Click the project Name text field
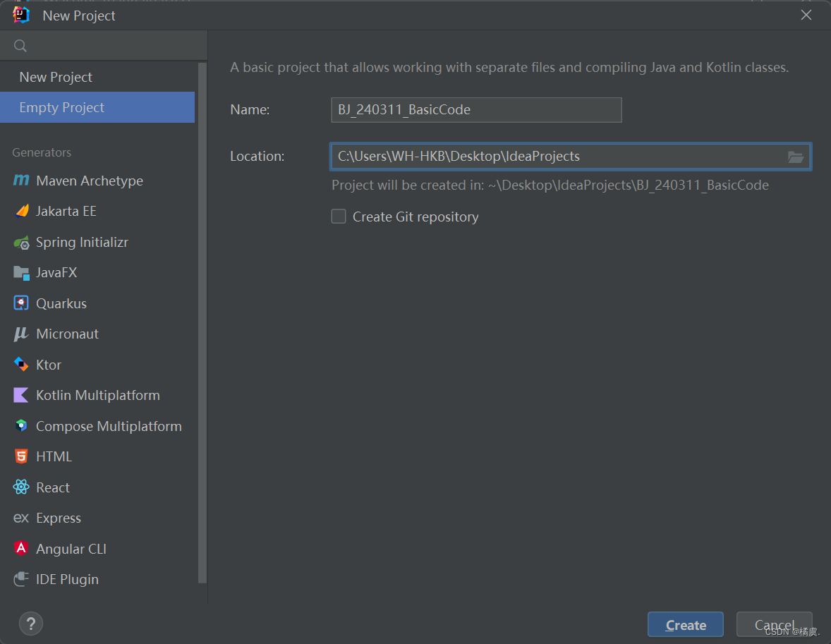This screenshot has width=831, height=644. click(x=476, y=110)
